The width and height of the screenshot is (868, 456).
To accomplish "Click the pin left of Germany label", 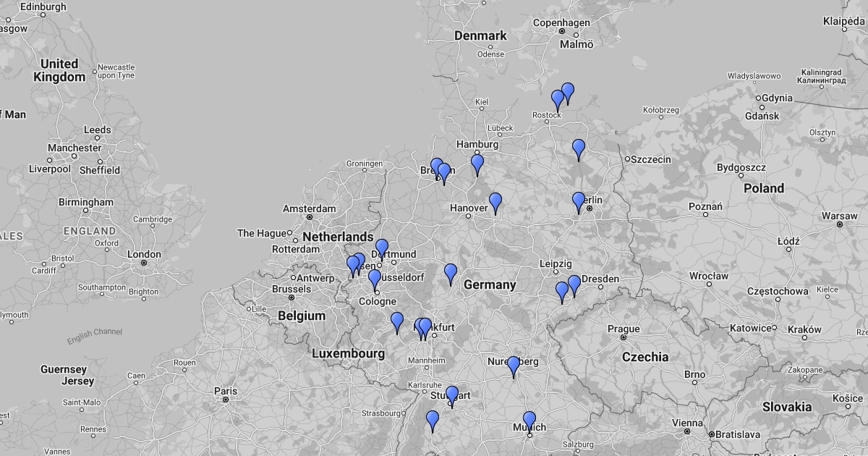I will (x=451, y=273).
